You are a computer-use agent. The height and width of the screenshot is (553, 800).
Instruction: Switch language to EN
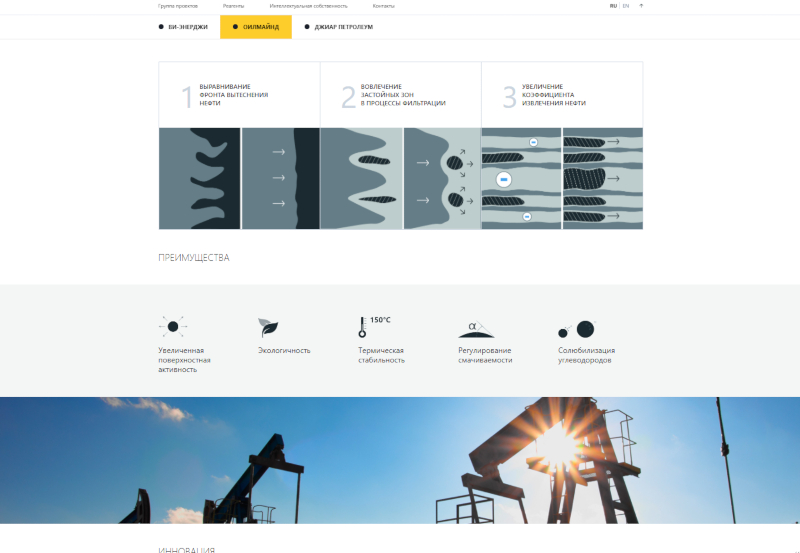(626, 6)
